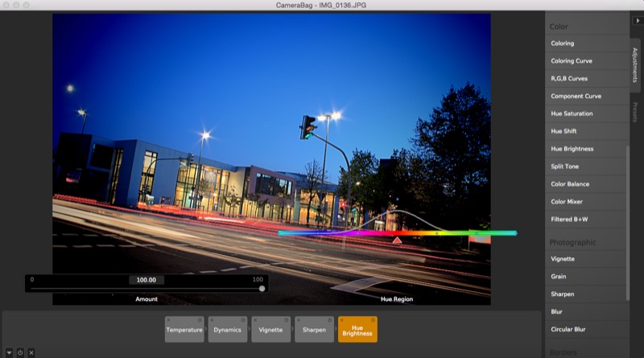Toggle the power icon on Dynamics tile
The width and height of the screenshot is (644, 358).
click(242, 320)
